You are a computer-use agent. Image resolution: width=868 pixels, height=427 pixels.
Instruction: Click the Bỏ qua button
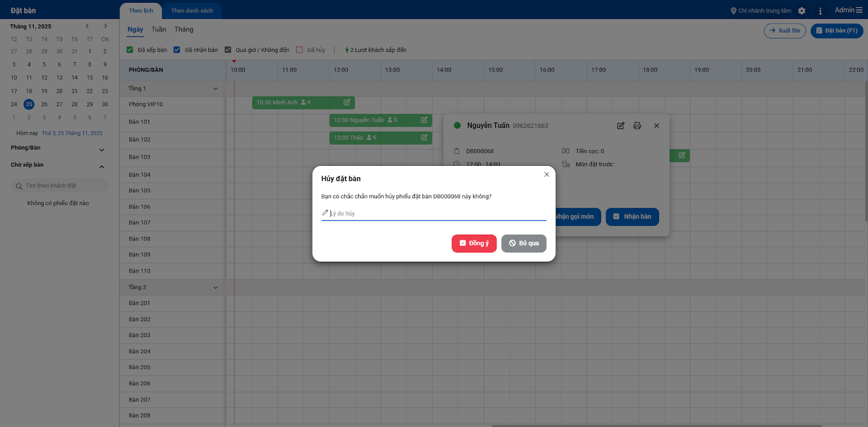(524, 243)
